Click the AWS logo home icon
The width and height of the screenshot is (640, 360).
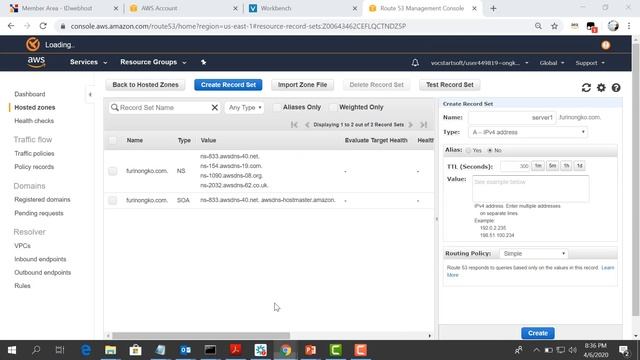pos(36,62)
